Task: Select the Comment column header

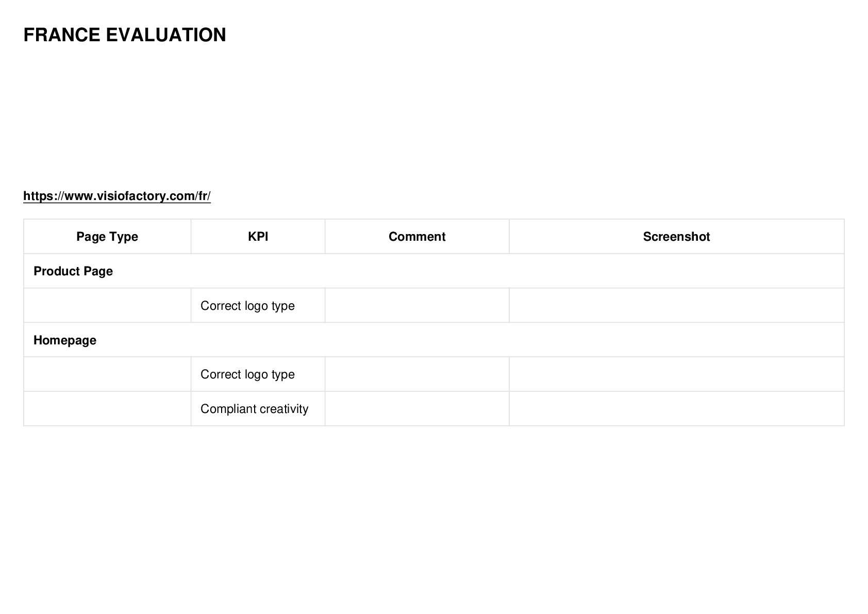Action: [417, 237]
